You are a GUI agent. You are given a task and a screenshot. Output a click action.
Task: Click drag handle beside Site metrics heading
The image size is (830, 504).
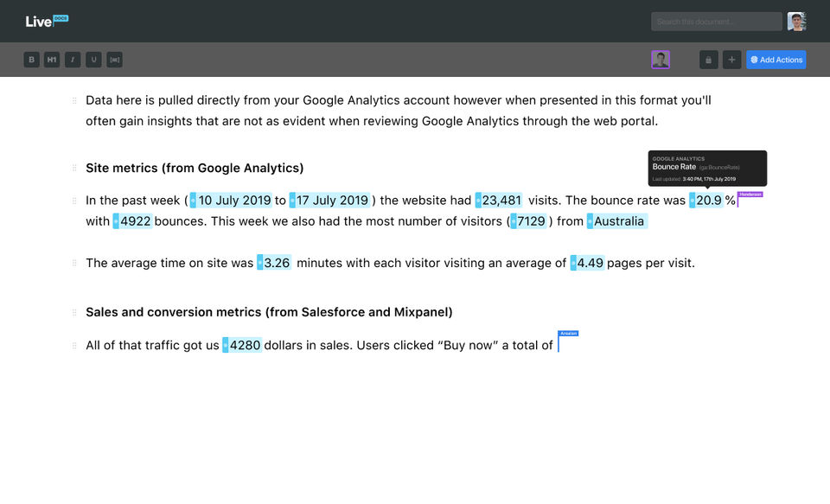coord(74,169)
